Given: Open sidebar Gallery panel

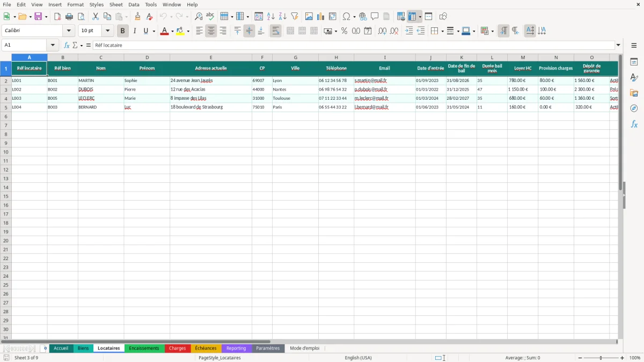Looking at the screenshot, I should 634,93.
